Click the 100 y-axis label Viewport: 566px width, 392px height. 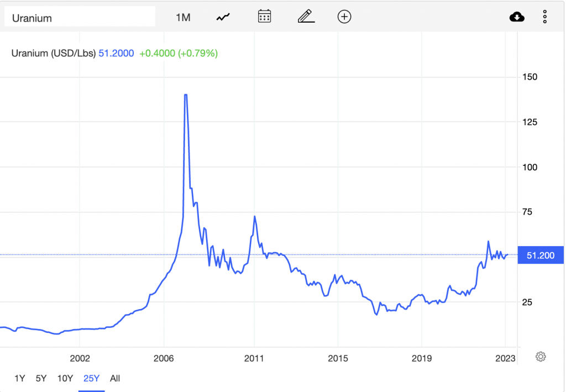[x=530, y=167]
